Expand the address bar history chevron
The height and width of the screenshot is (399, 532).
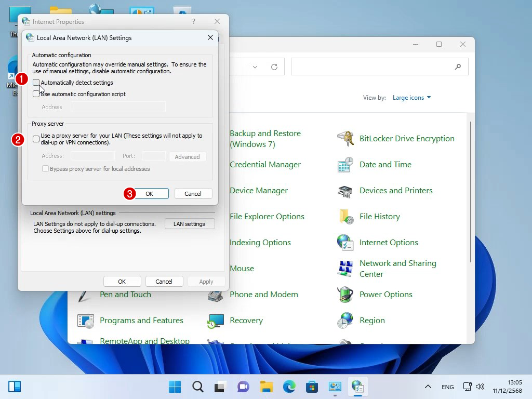255,67
